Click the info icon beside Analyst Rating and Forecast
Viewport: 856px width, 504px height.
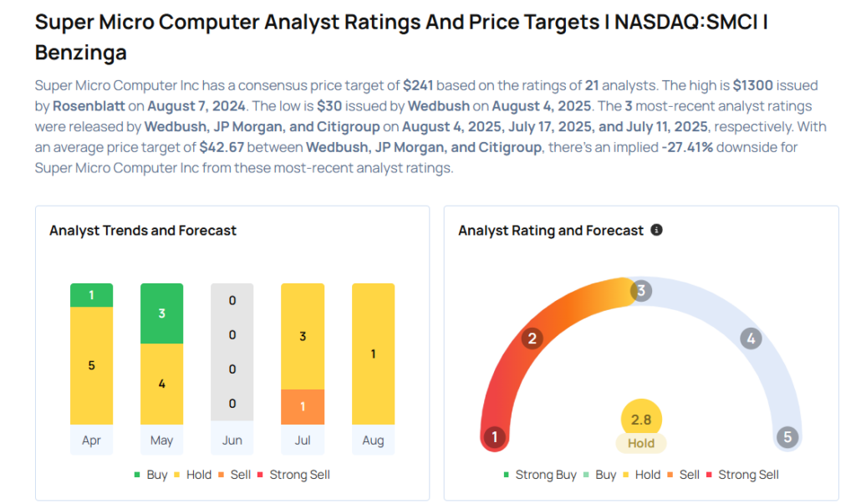[656, 230]
